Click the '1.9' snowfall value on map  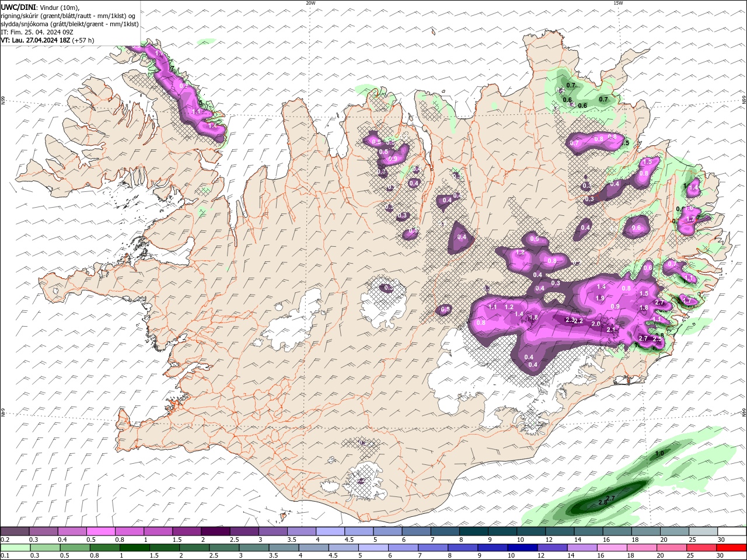point(600,298)
